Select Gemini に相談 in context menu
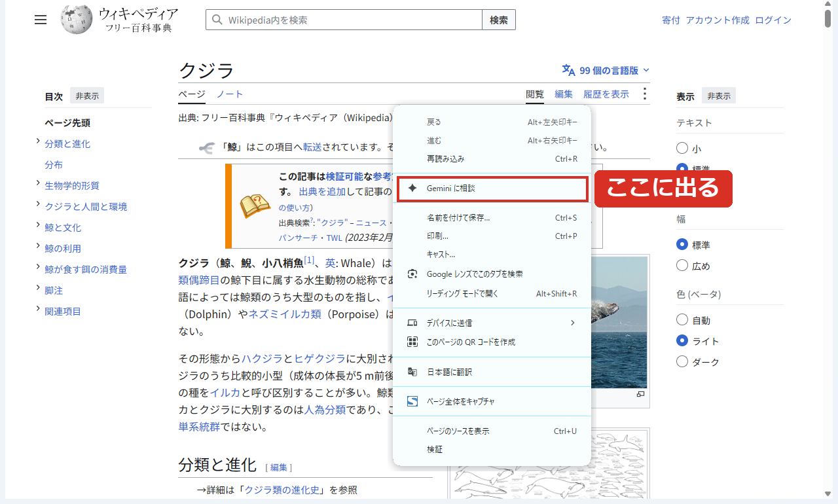The height and width of the screenshot is (504, 838). click(492, 189)
